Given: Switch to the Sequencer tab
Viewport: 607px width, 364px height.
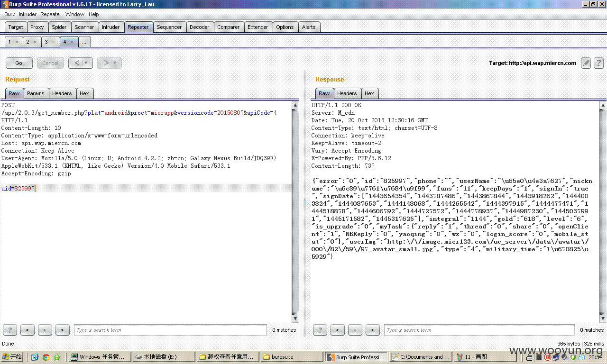Looking at the screenshot, I should (x=169, y=27).
